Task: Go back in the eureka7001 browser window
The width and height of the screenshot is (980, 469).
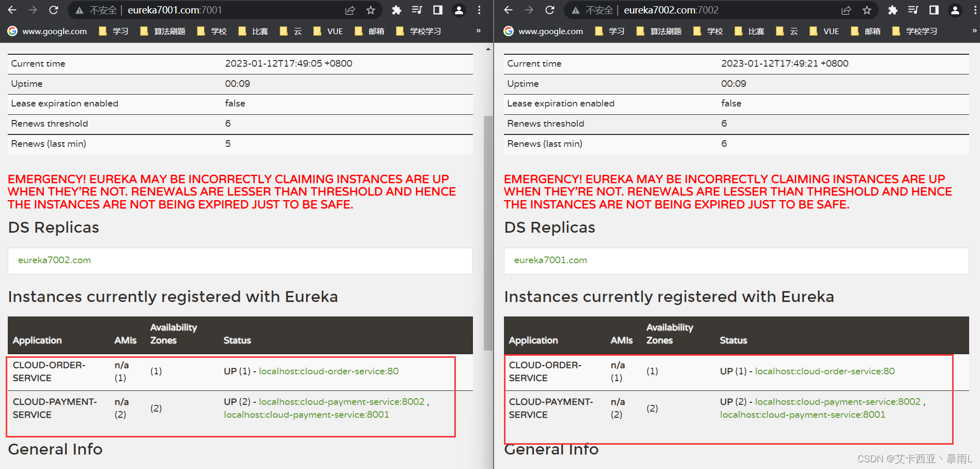Action: (x=12, y=10)
